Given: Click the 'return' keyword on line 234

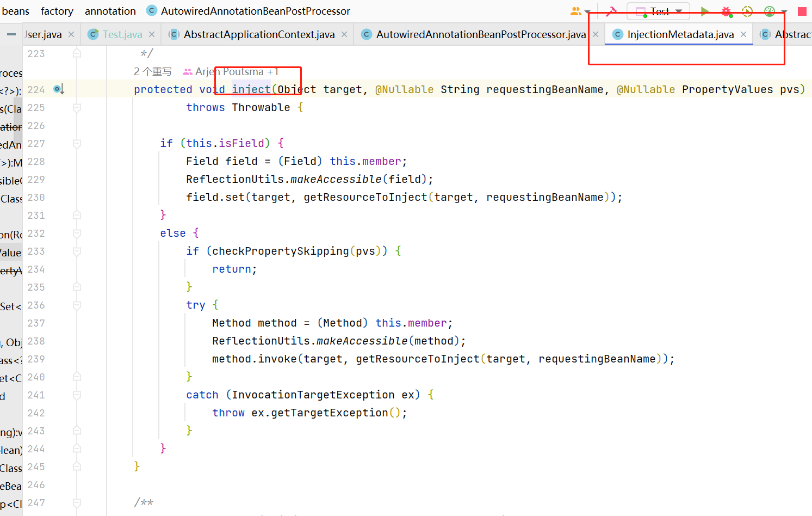Looking at the screenshot, I should tap(232, 269).
